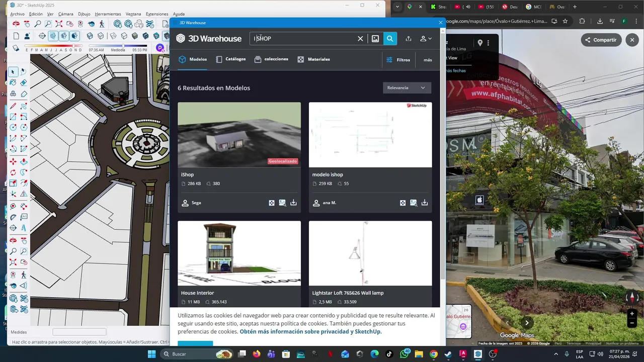Viewport: 644px width, 362px height.
Task: Select the 3D Text tool in left toolbar
Action: tap(24, 228)
